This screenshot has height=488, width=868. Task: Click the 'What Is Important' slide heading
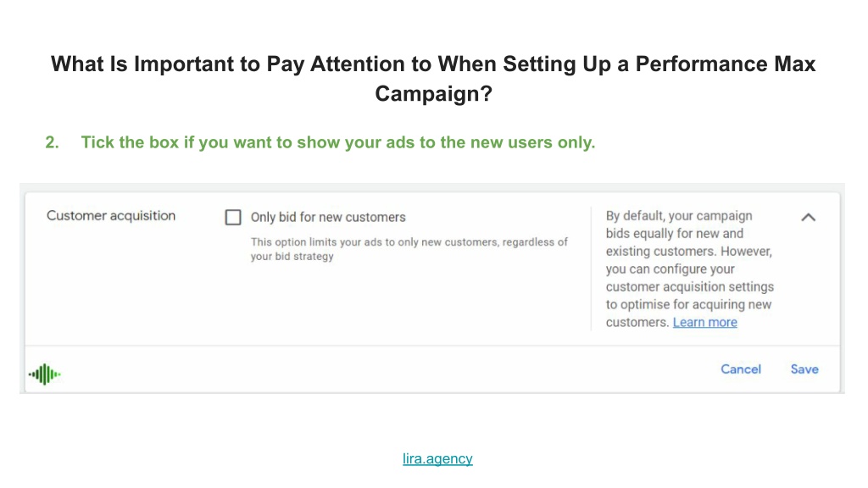coord(433,79)
